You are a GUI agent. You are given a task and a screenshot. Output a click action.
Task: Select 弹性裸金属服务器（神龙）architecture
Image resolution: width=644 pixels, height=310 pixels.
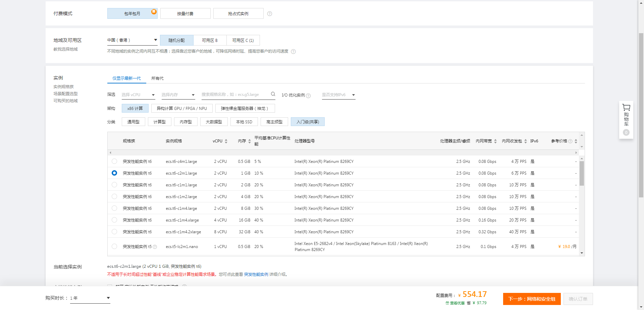point(245,108)
